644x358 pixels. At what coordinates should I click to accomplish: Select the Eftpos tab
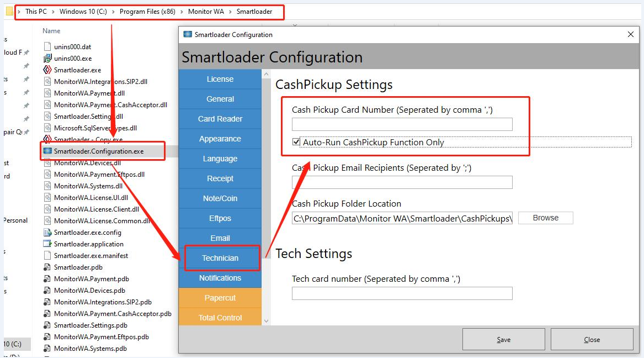220,218
